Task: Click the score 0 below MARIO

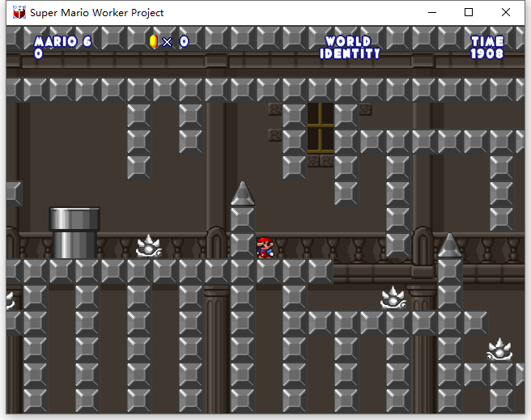Action: pos(39,53)
